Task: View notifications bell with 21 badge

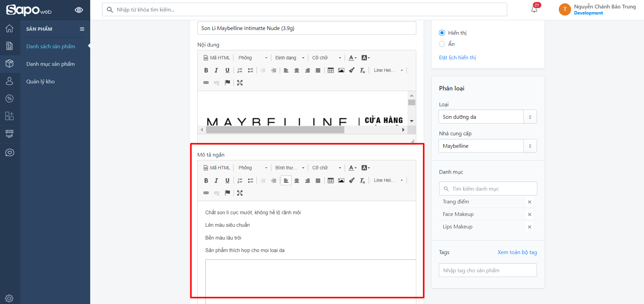Action: click(x=535, y=9)
